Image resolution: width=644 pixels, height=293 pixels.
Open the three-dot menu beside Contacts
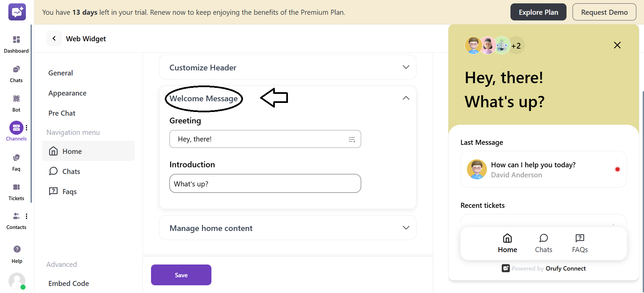(27, 216)
